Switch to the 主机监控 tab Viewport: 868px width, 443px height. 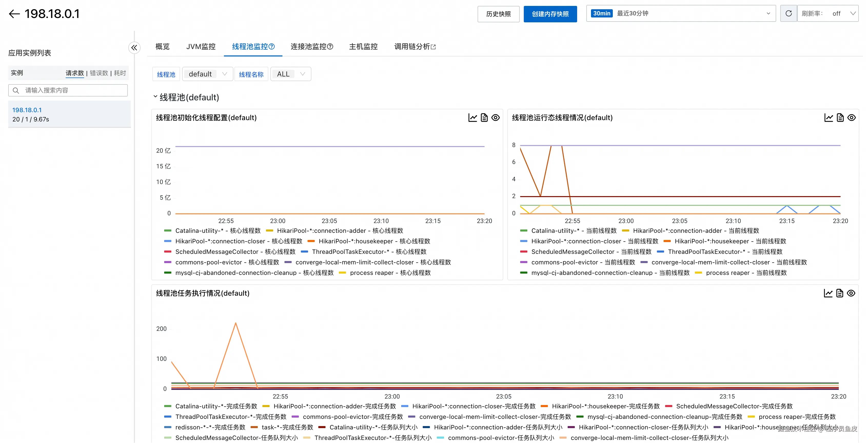[x=363, y=46]
